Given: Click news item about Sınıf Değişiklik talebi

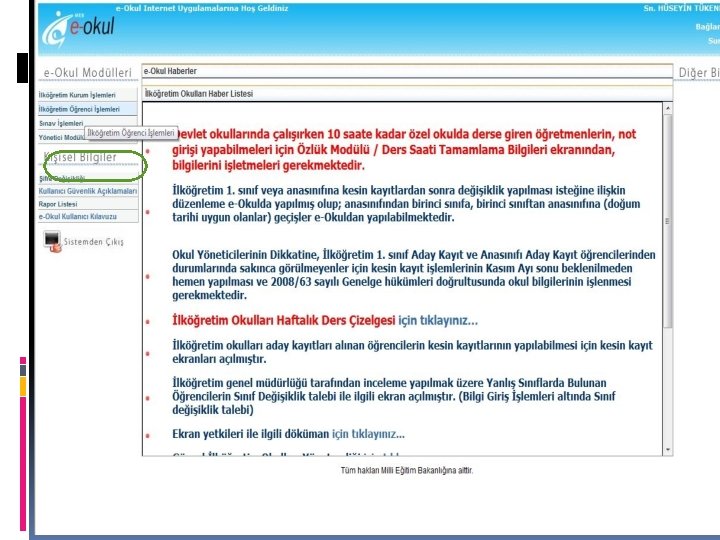Looking at the screenshot, I should coord(394,396).
